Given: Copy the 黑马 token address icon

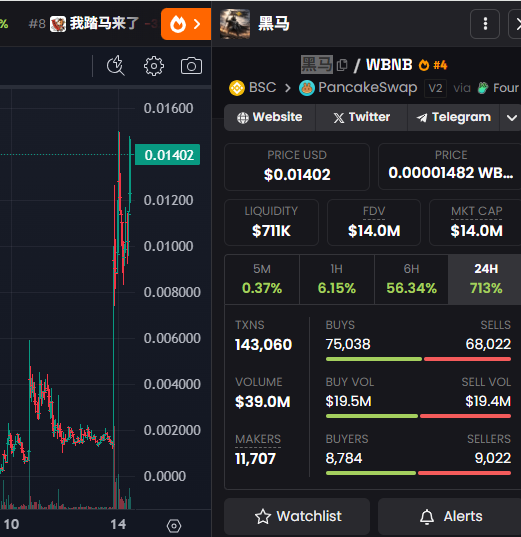Looking at the screenshot, I should tap(342, 65).
